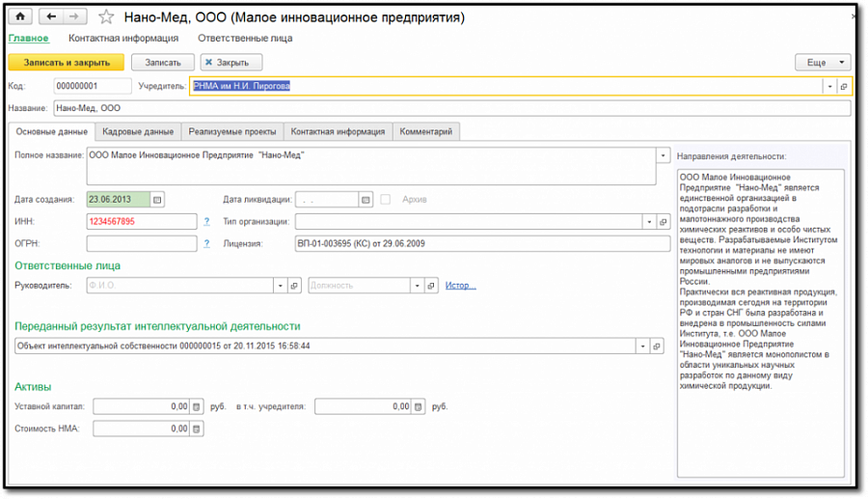Switch to the Реализуемые проекты tab

(232, 132)
